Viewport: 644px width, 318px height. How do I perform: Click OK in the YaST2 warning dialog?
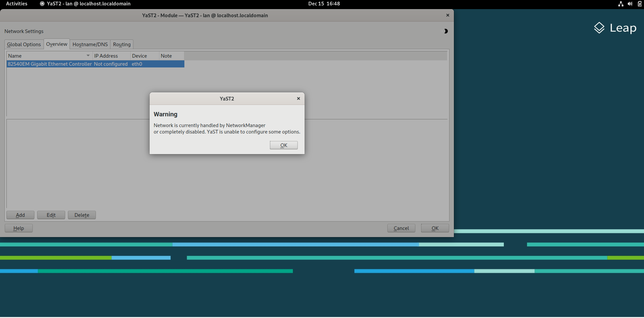click(284, 145)
